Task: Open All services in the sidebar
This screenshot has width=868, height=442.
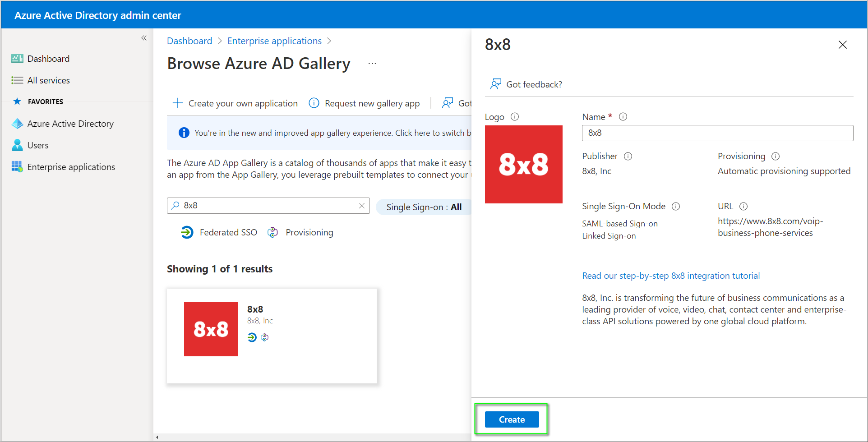Action: (48, 80)
